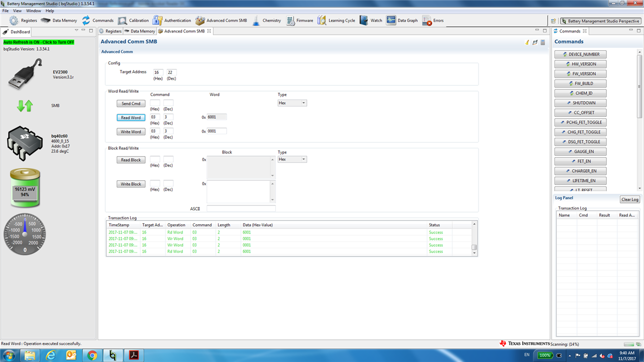The width and height of the screenshot is (644, 362).
Task: Click the green SMB communication arrows
Action: 25,106
